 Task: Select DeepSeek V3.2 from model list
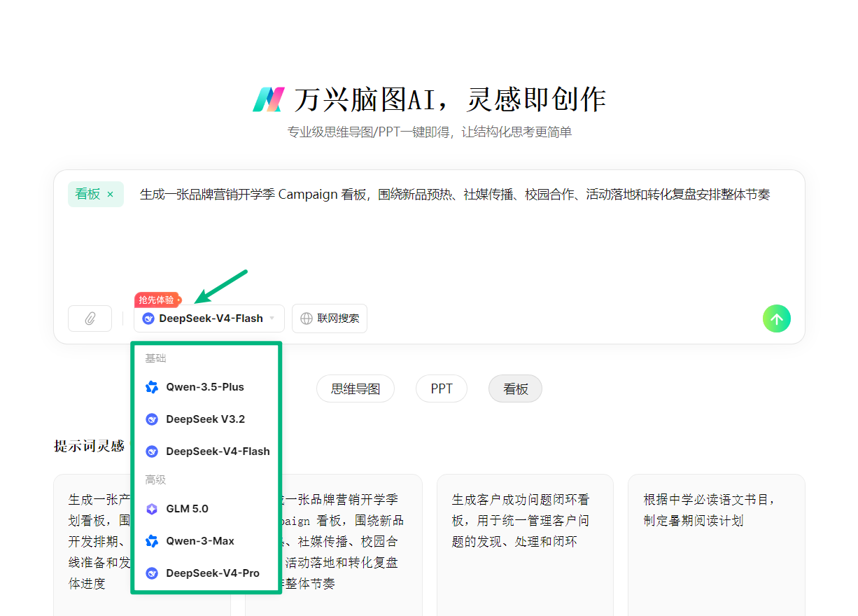[206, 419]
